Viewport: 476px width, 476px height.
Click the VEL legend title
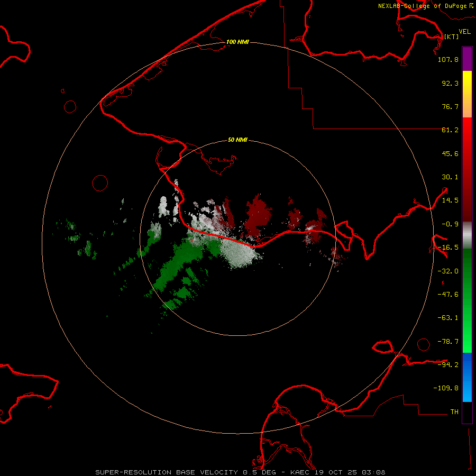click(464, 32)
